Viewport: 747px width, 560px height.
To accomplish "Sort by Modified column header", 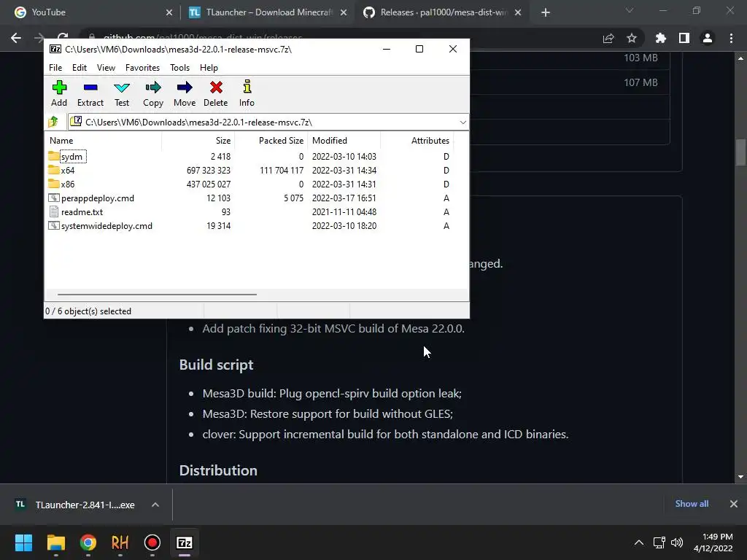I will [x=344, y=141].
